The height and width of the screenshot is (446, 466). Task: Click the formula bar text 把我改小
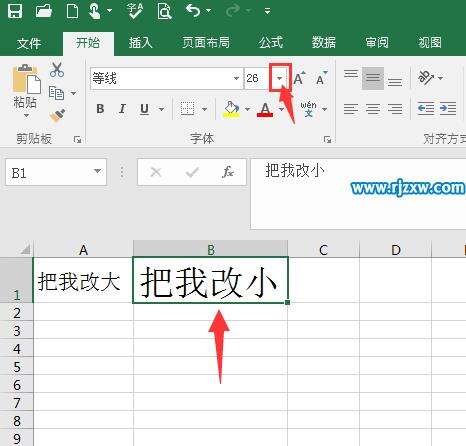pyautogui.click(x=295, y=170)
